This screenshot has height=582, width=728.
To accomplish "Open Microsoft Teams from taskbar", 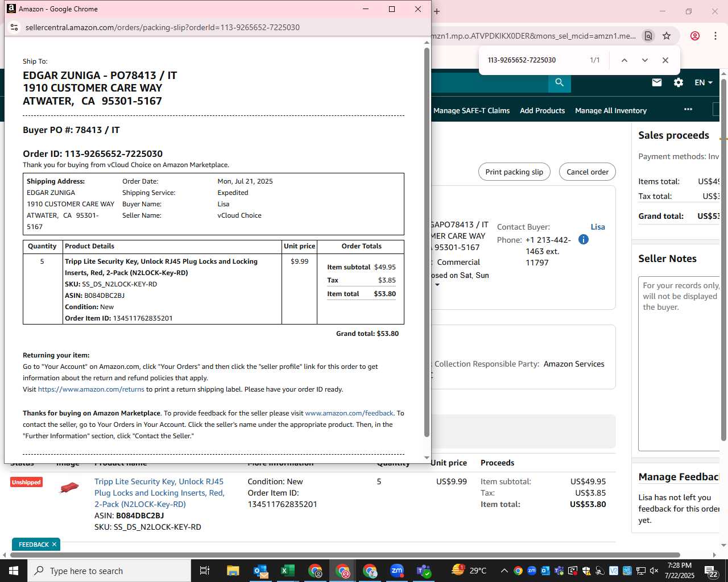I will coord(424,571).
